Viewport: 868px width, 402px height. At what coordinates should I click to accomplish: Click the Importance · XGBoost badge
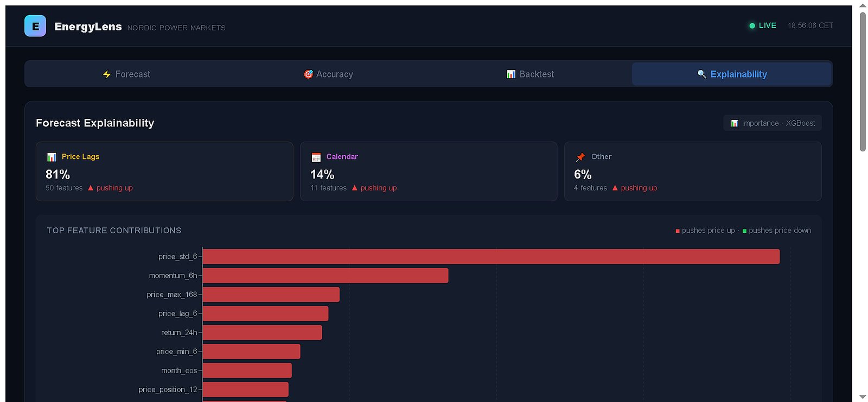pos(773,123)
